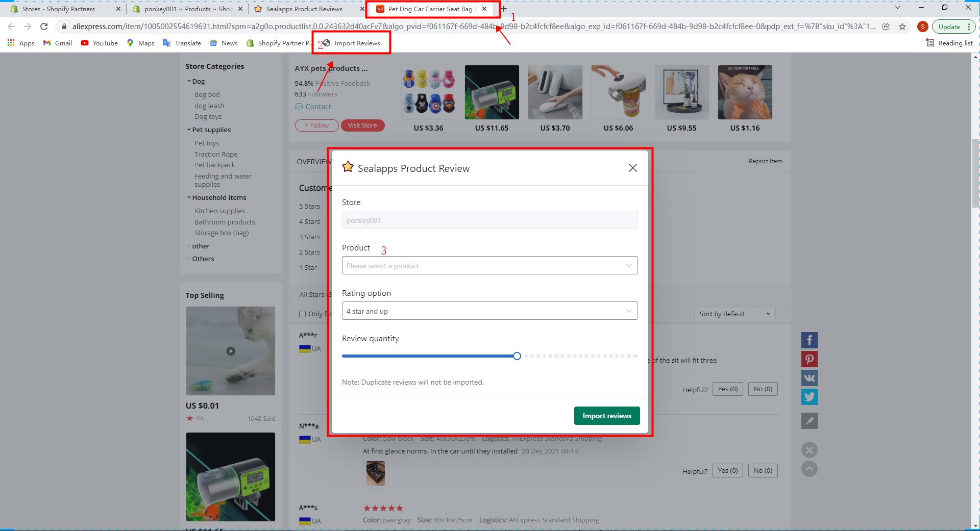Click the Import reviews button
Image resolution: width=980 pixels, height=531 pixels.
click(x=607, y=416)
